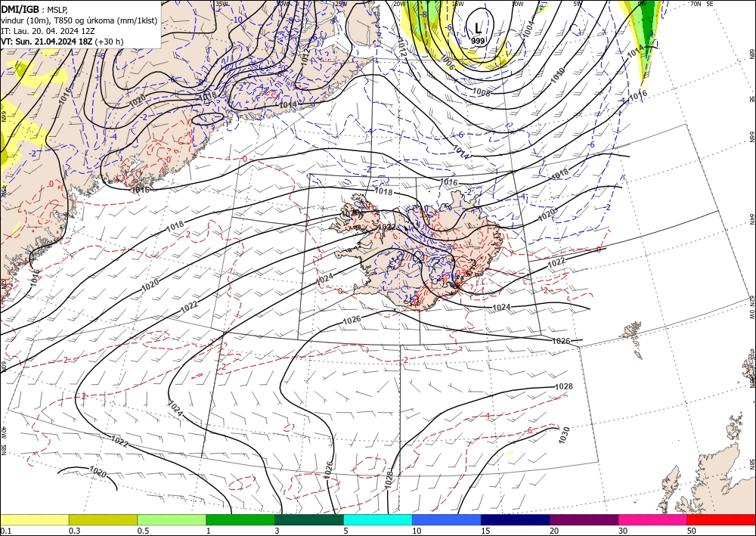Click the red 50+ legend swatch

(x=721, y=519)
